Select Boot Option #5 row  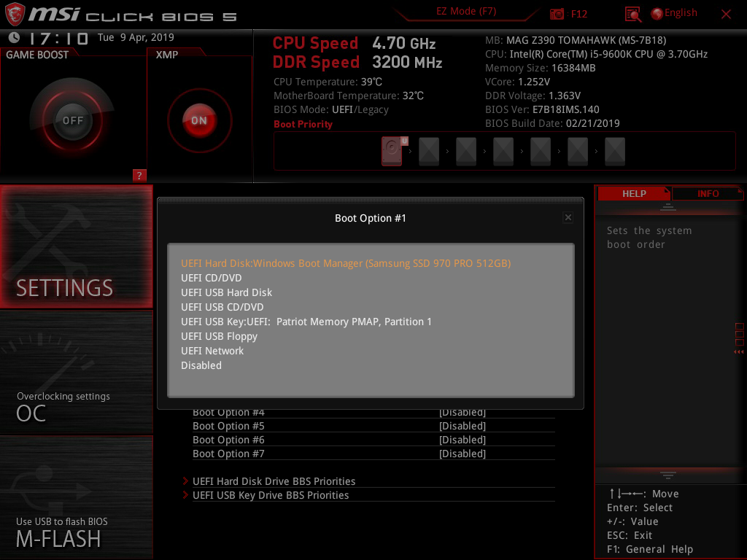[373, 426]
